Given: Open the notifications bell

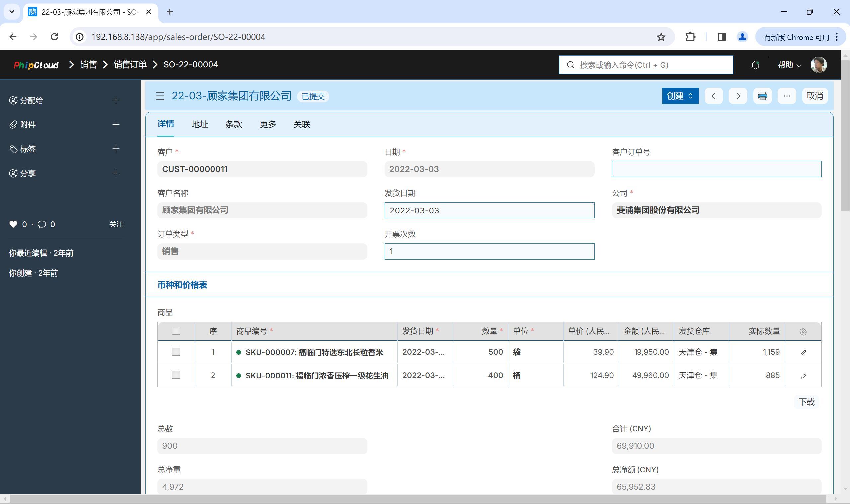Looking at the screenshot, I should tap(755, 65).
